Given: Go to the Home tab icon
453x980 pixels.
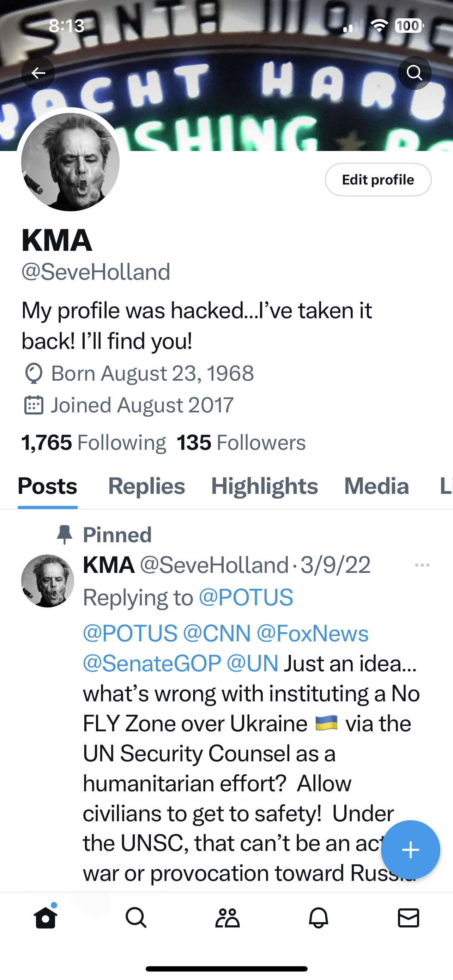Looking at the screenshot, I should click(46, 917).
